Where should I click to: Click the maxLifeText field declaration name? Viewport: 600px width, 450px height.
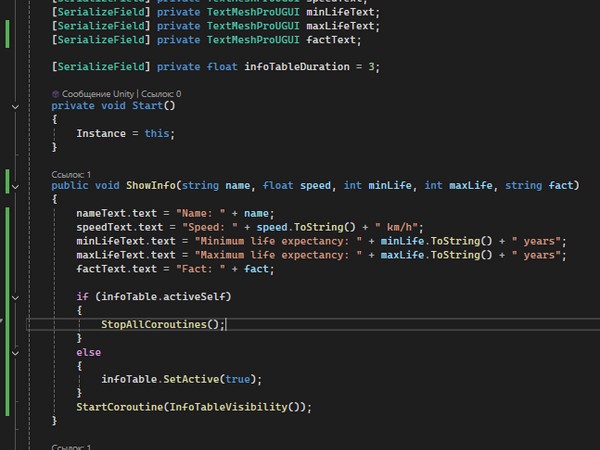click(343, 25)
